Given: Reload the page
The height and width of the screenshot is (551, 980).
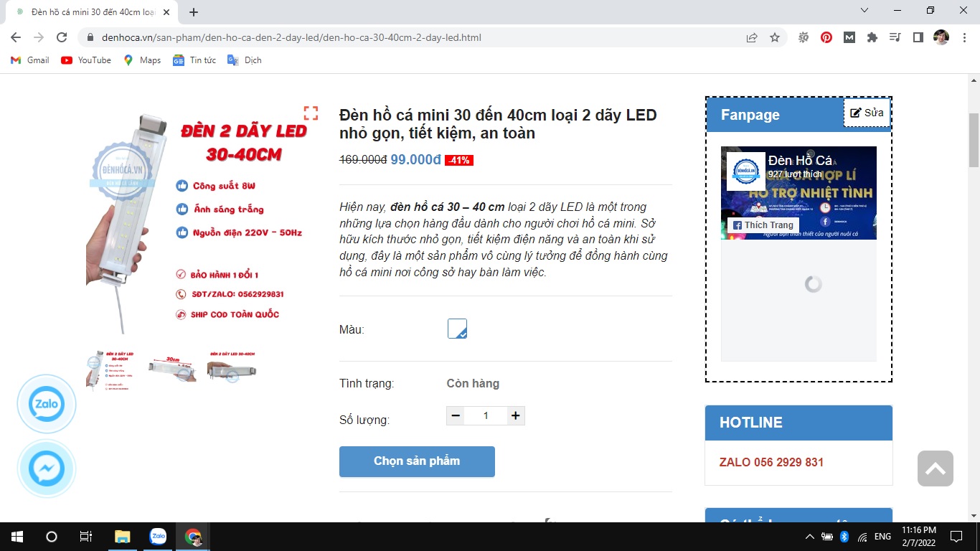Looking at the screenshot, I should [62, 37].
